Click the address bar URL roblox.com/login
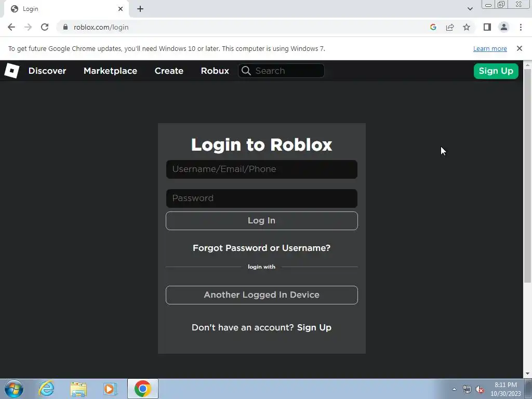532x399 pixels. pos(101,27)
